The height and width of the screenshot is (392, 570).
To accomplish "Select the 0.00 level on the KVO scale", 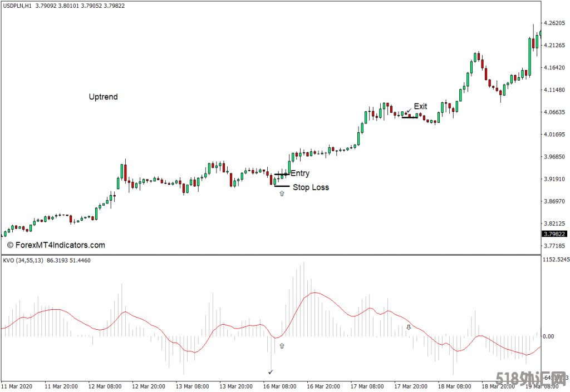I will 548,336.
